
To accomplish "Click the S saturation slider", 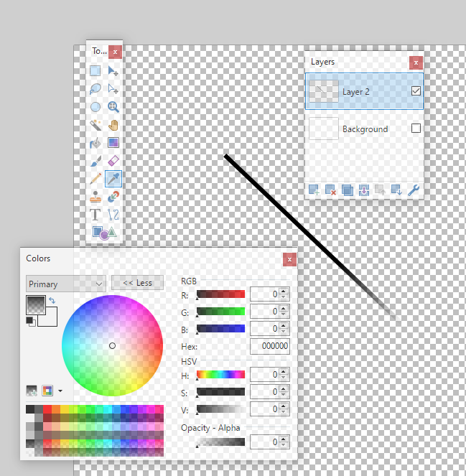I will [220, 391].
